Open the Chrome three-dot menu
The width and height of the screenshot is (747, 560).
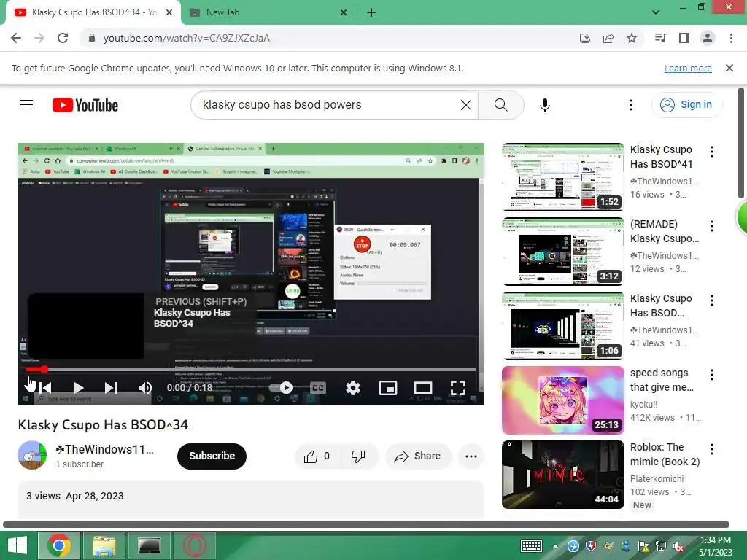tap(731, 38)
